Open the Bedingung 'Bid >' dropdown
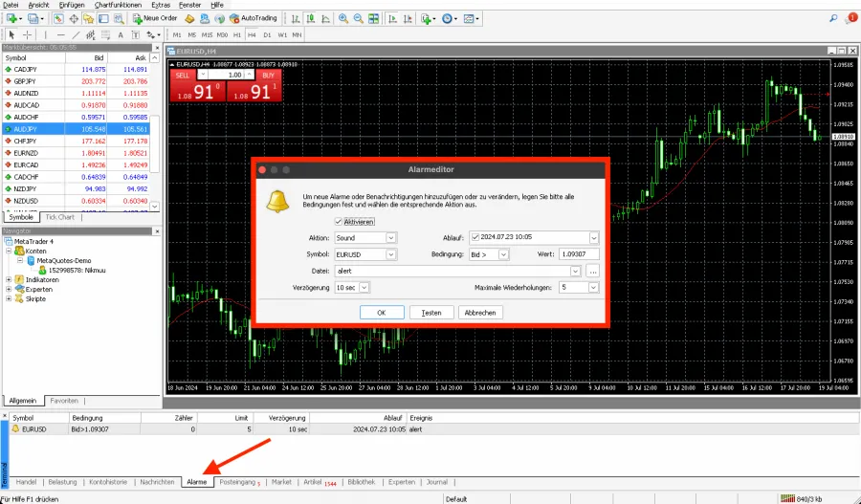 click(503, 254)
